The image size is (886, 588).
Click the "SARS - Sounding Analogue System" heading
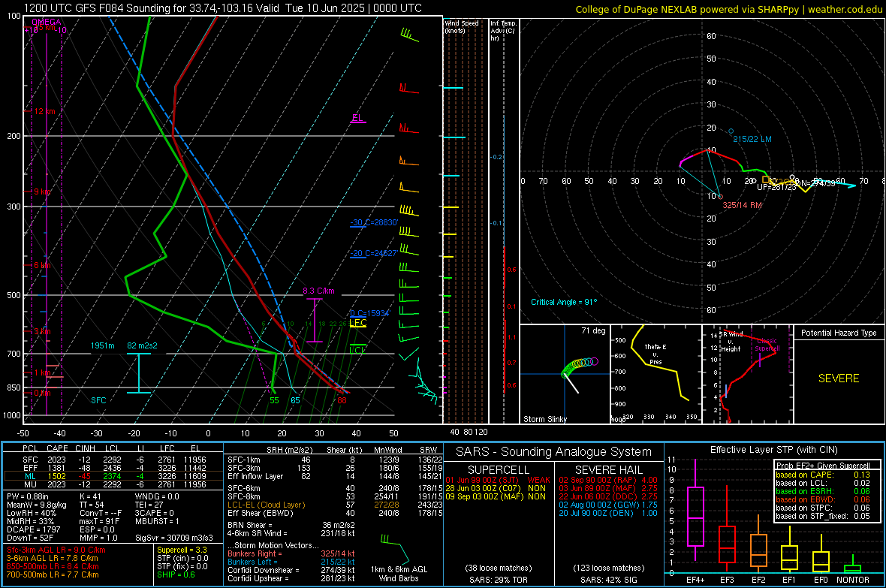coord(554,452)
